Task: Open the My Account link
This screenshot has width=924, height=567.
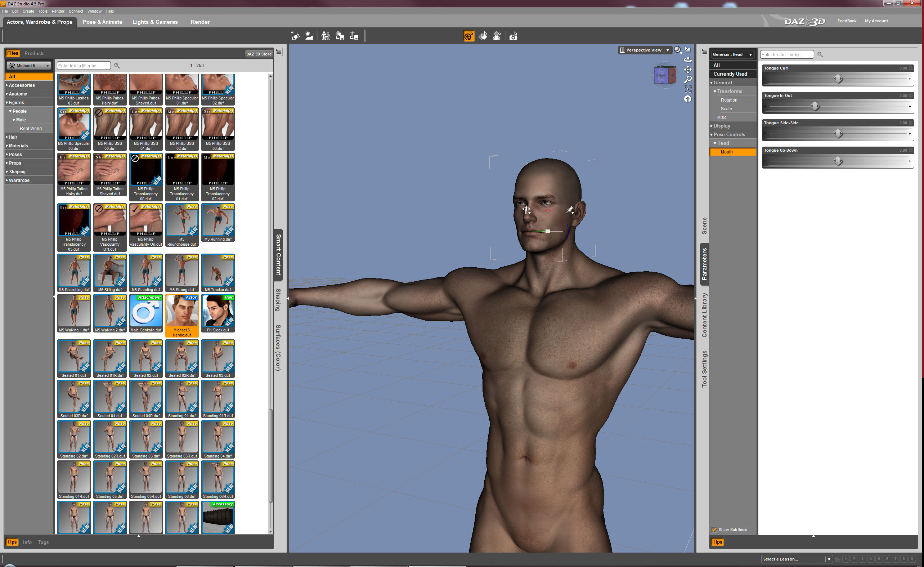Action: pyautogui.click(x=876, y=21)
